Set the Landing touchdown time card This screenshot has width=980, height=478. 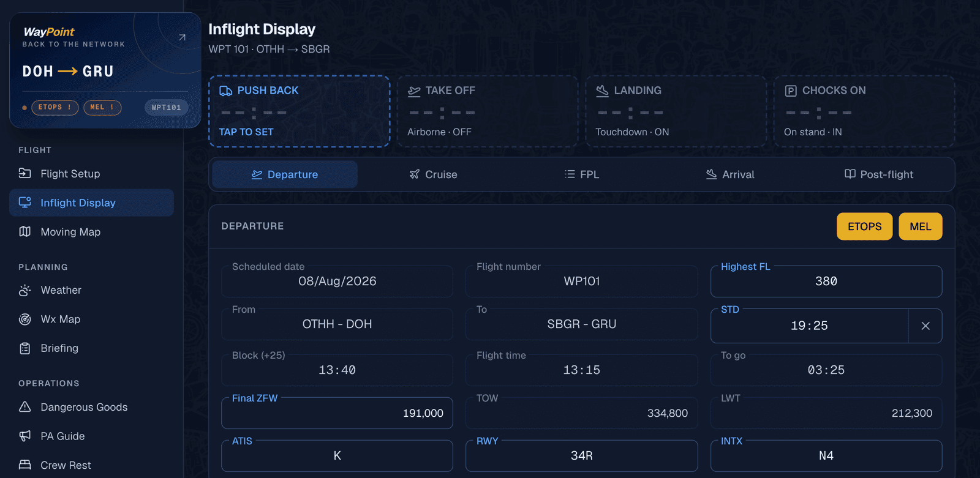click(676, 111)
